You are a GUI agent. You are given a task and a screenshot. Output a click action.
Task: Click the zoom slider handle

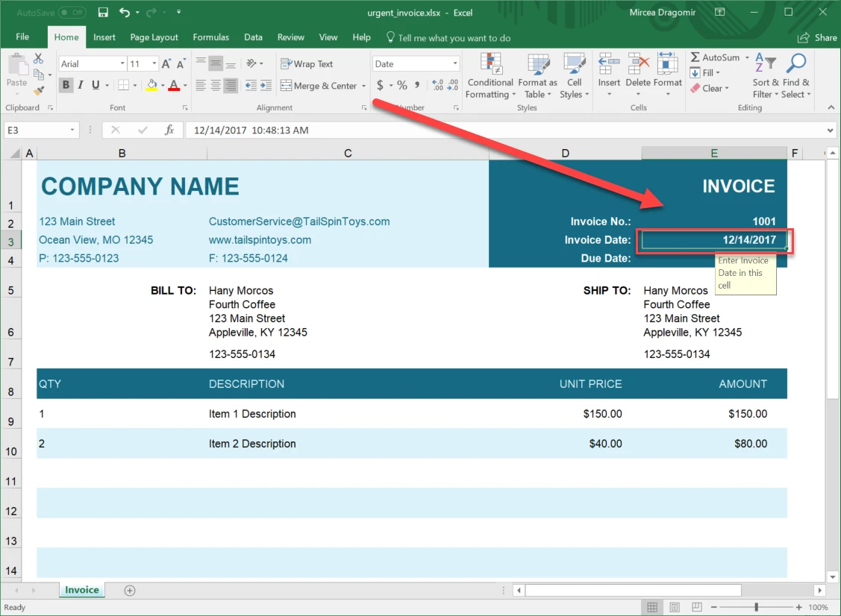click(756, 607)
